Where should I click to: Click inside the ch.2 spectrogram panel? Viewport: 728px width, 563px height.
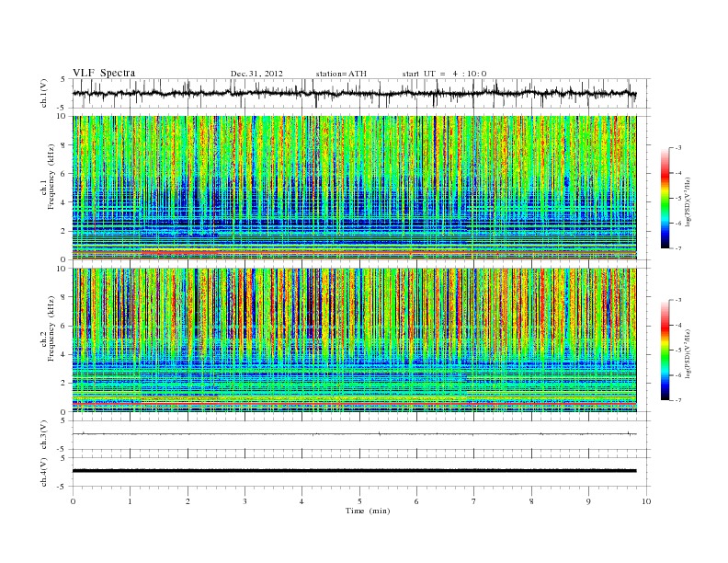pyautogui.click(x=354, y=340)
